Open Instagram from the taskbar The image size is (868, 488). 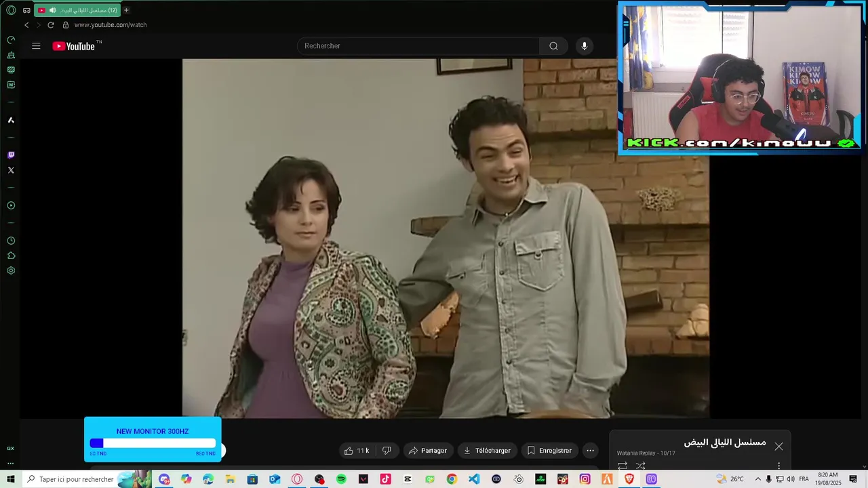585,479
